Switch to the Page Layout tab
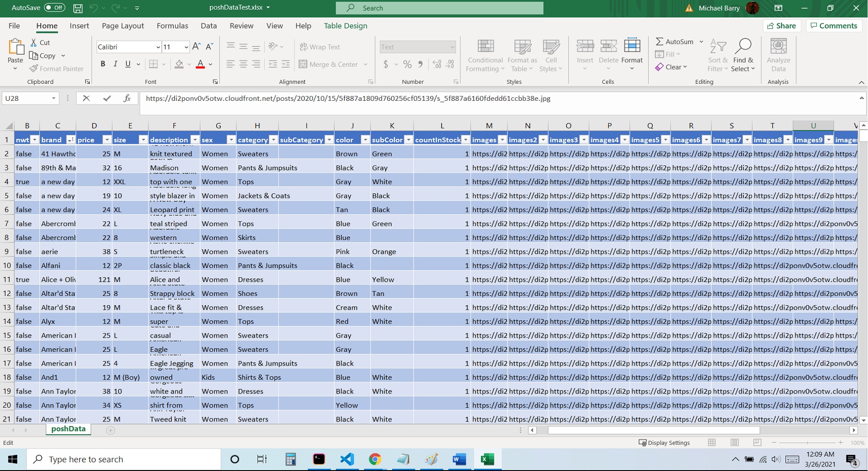This screenshot has height=471, width=868. 123,26
